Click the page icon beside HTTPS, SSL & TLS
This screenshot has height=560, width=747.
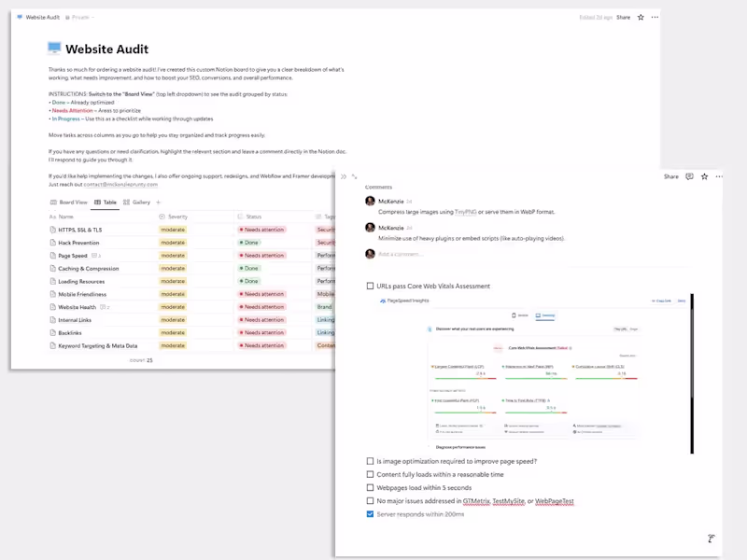(52, 229)
